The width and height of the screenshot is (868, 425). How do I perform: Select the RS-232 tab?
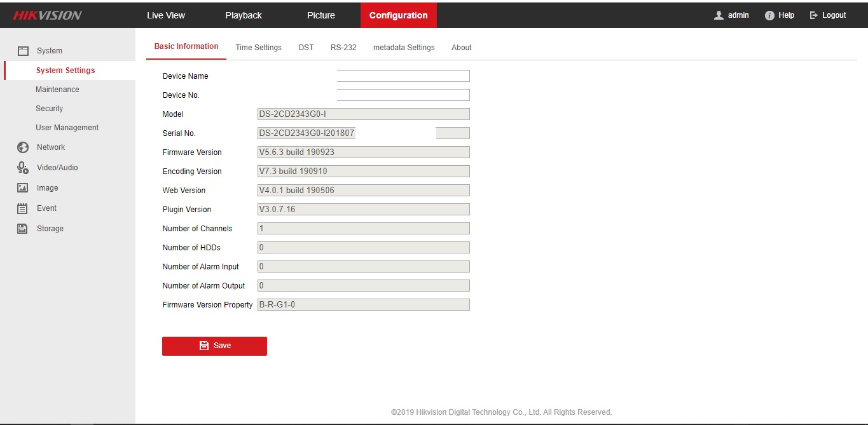[343, 48]
